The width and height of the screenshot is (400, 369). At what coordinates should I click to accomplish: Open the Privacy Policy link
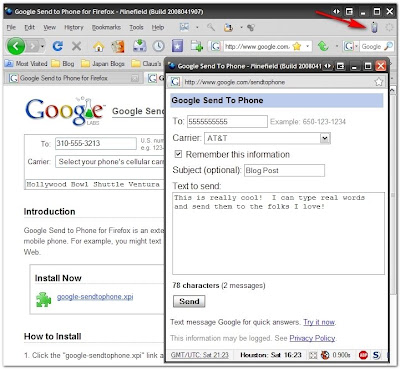(x=312, y=338)
